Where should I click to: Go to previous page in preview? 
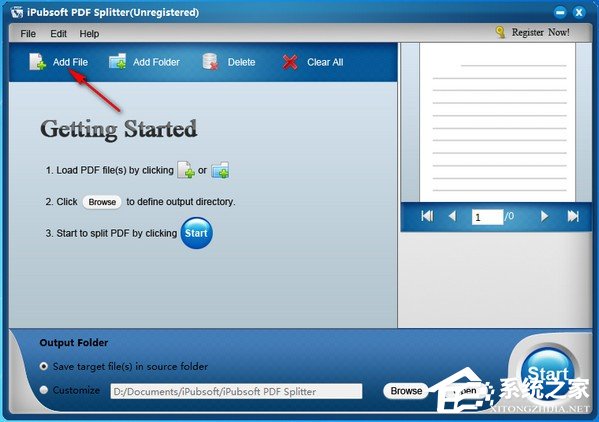coord(452,216)
